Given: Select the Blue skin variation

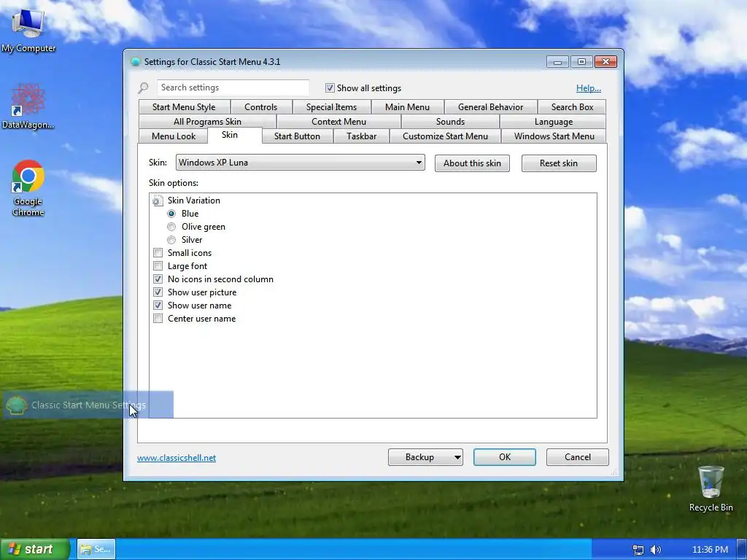Looking at the screenshot, I should coord(171,214).
